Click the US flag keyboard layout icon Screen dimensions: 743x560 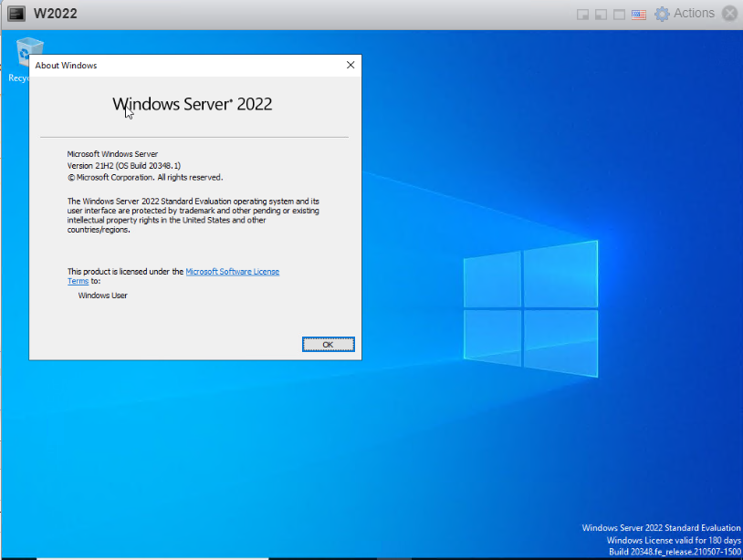click(x=638, y=14)
